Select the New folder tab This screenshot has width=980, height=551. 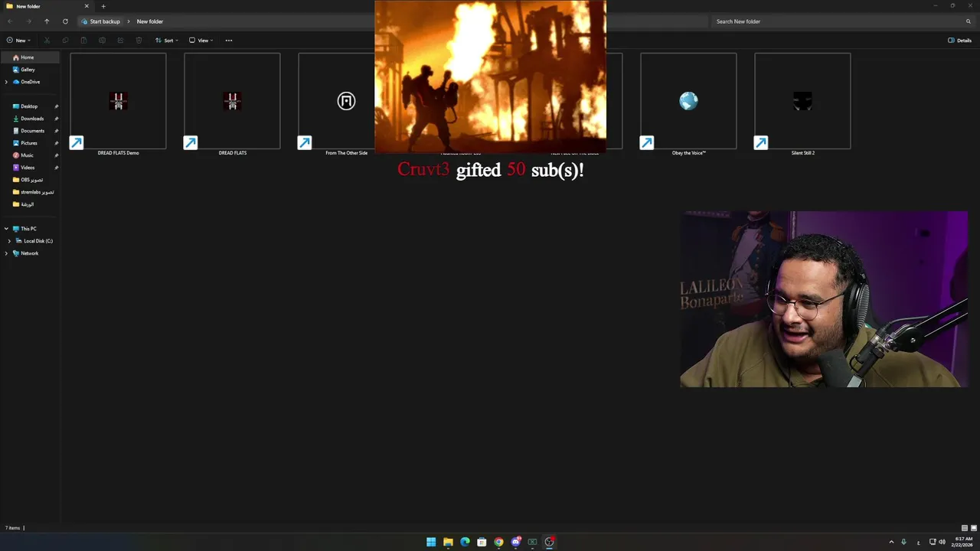[46, 6]
